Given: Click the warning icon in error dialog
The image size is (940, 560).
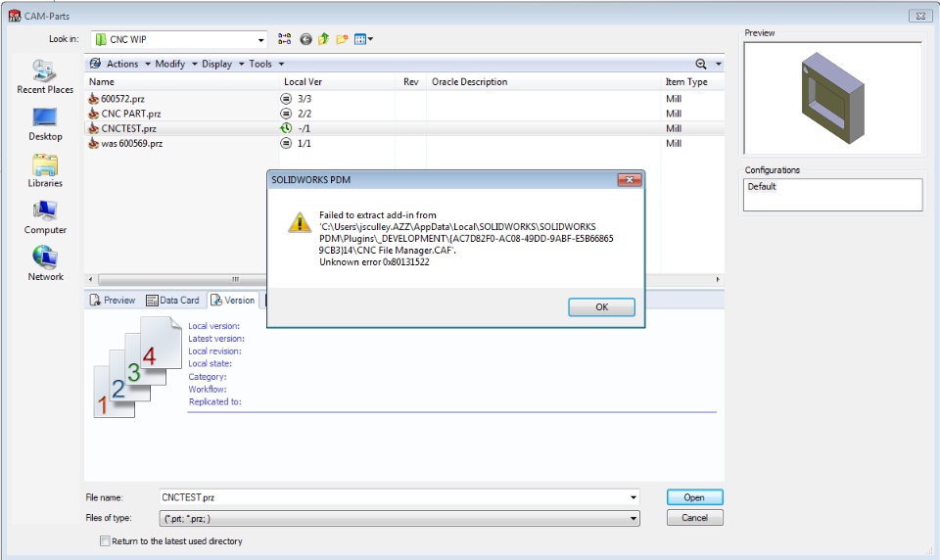Looking at the screenshot, I should 300,222.
